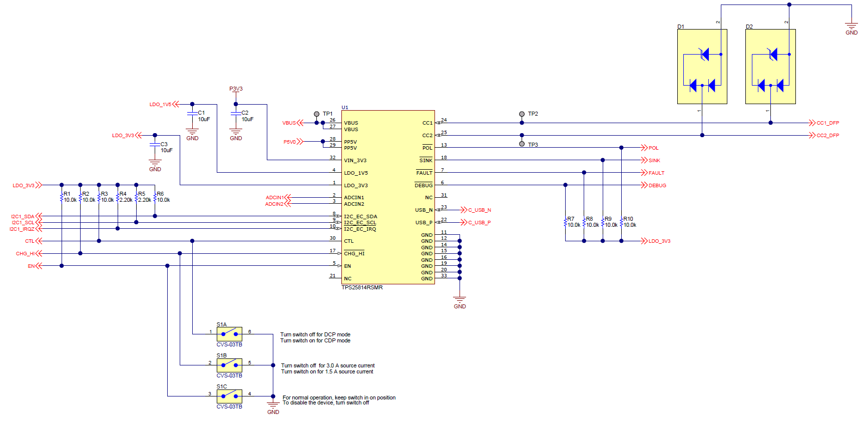Select the S1A switch symbol
868x423 pixels.
(229, 334)
